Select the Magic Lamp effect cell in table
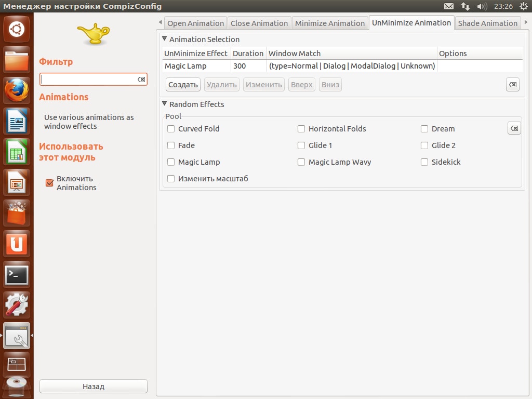The image size is (532, 399). [x=196, y=66]
